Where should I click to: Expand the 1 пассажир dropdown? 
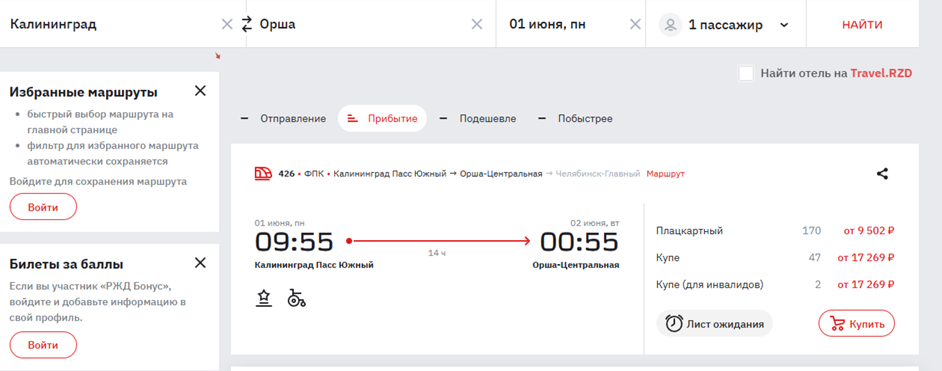(783, 25)
